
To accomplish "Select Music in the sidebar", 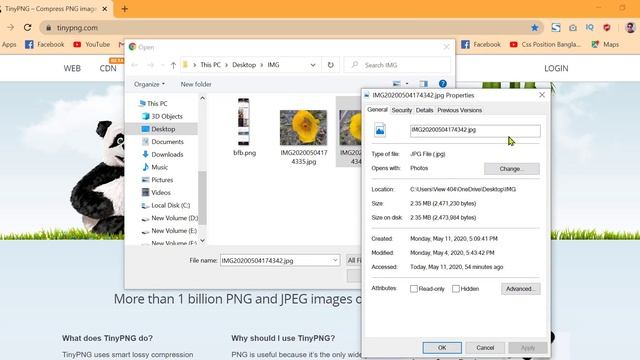I will 155,167.
